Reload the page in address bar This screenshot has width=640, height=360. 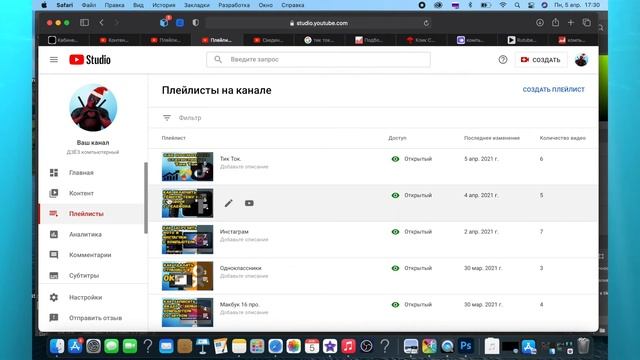(426, 23)
